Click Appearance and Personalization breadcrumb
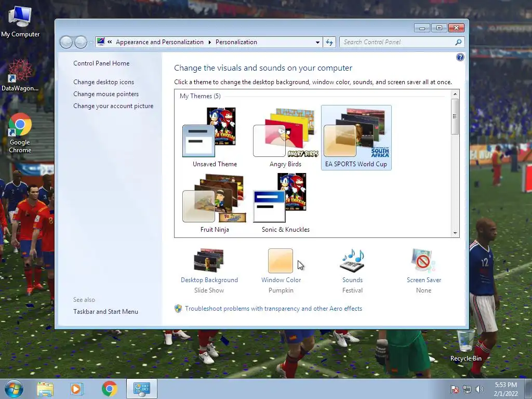This screenshot has width=532, height=399. pyautogui.click(x=159, y=42)
